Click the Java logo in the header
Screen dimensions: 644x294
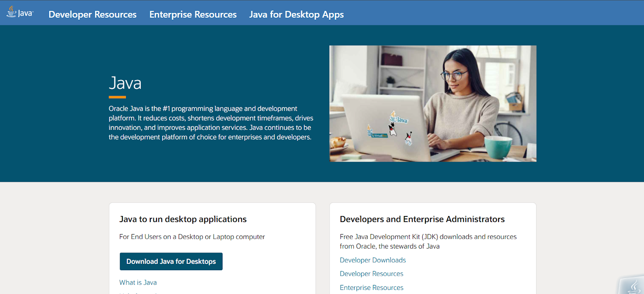click(x=20, y=12)
